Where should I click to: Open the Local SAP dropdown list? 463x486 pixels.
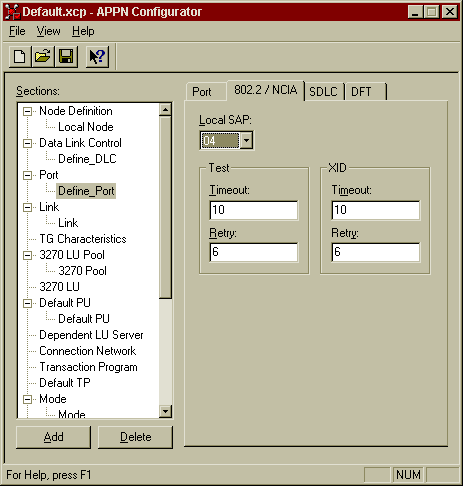pyautogui.click(x=246, y=140)
